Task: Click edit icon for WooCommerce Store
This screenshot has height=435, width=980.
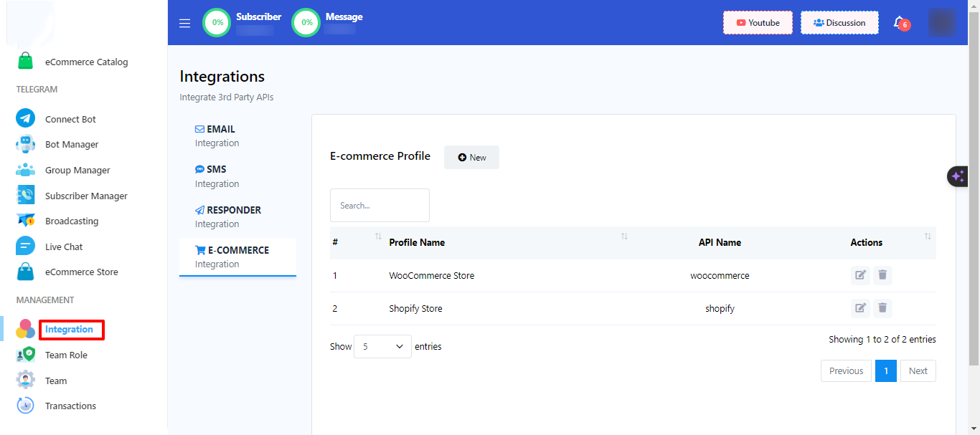Action: pyautogui.click(x=860, y=275)
